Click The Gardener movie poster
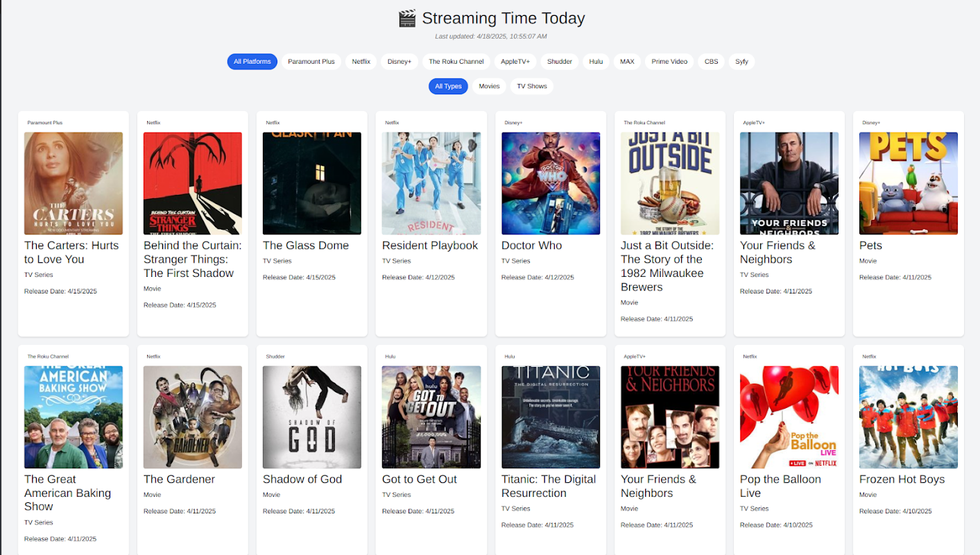The width and height of the screenshot is (980, 555). pyautogui.click(x=193, y=418)
